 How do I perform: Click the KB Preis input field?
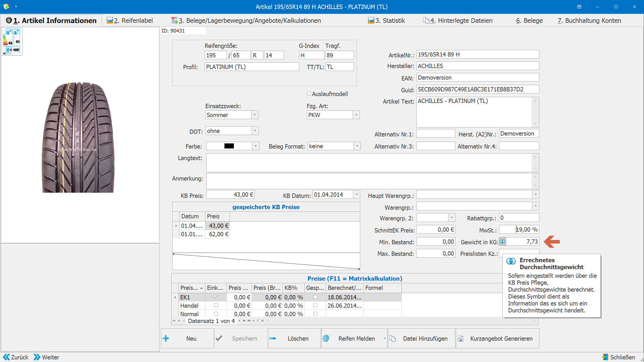coord(231,194)
